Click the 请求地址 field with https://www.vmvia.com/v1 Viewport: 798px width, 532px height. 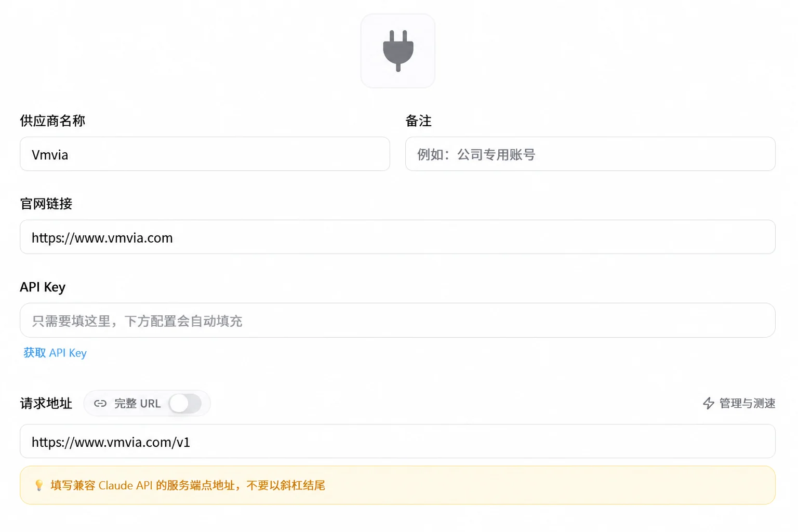coord(397,441)
